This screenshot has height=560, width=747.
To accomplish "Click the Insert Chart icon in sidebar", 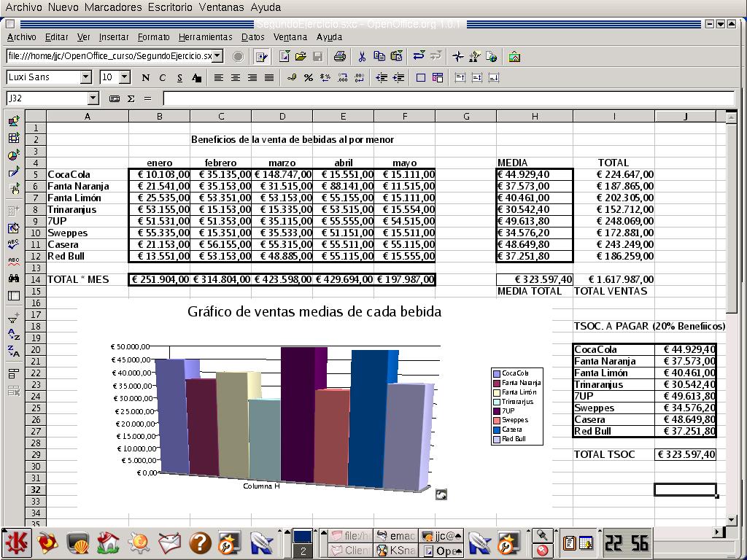I will coord(13,155).
